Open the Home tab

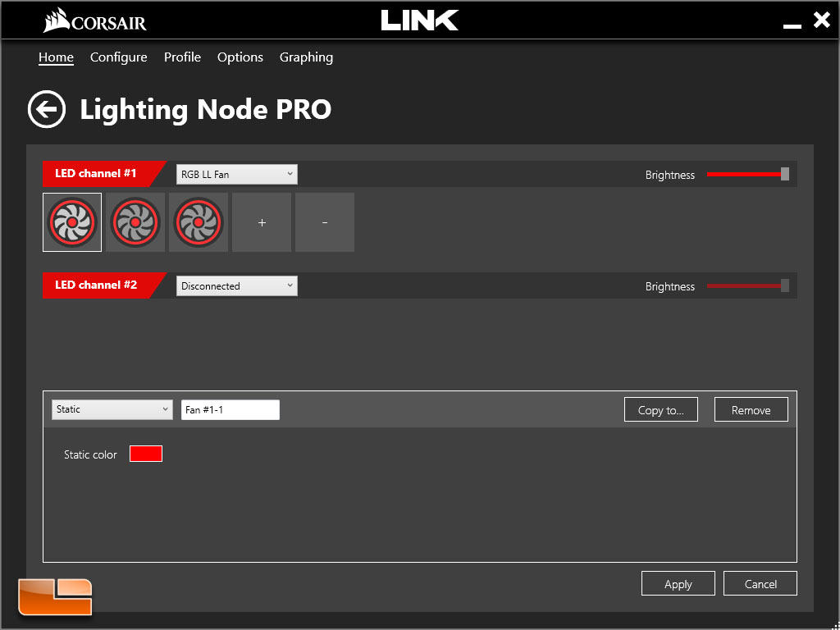pyautogui.click(x=56, y=57)
